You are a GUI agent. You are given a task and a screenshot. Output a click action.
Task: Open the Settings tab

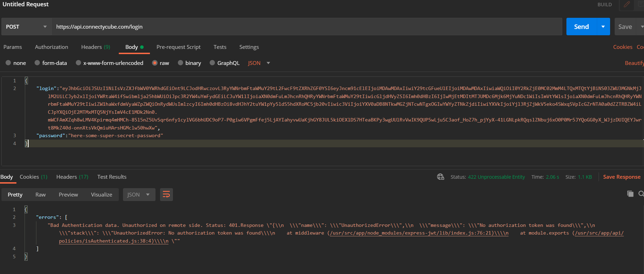point(249,47)
